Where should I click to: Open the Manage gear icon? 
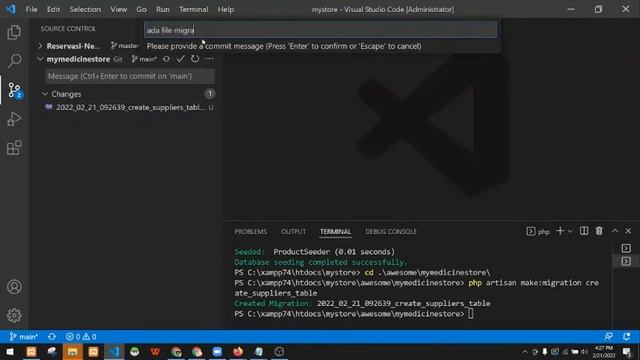pyautogui.click(x=14, y=315)
